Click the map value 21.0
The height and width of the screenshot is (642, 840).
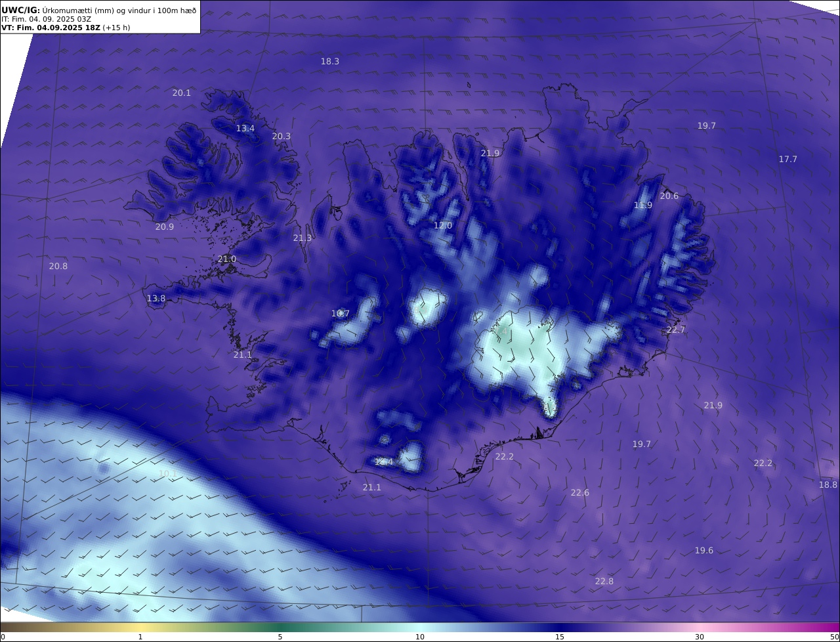click(x=227, y=259)
